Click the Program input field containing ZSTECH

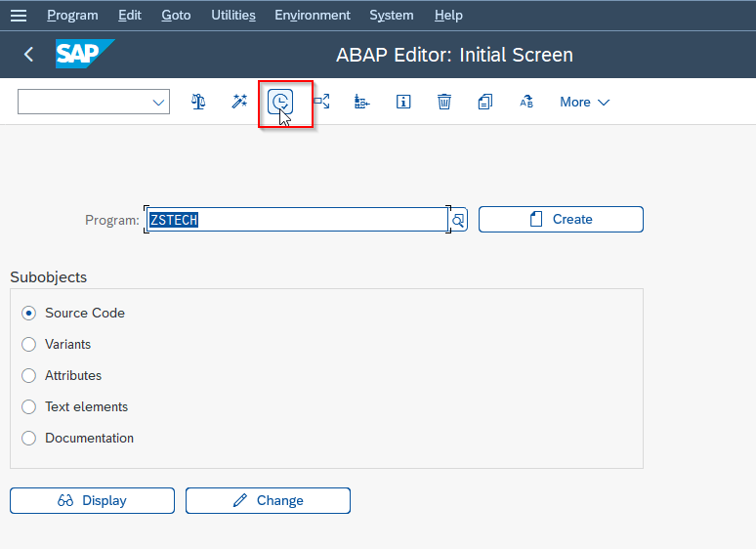tap(298, 220)
